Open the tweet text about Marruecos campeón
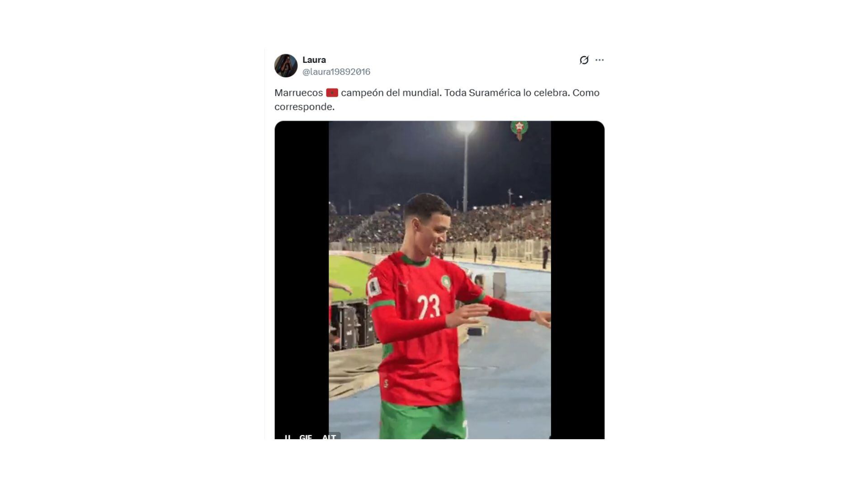The width and height of the screenshot is (868, 488). click(x=437, y=99)
